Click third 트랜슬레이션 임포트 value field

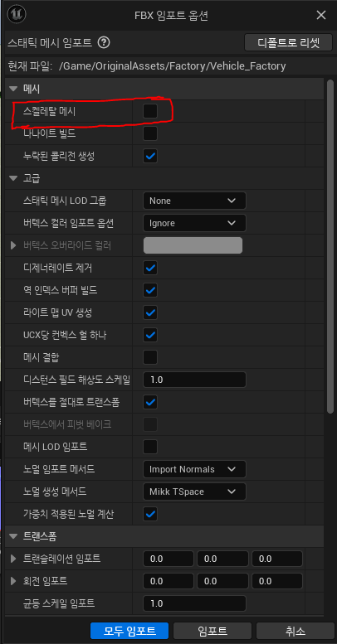277,559
